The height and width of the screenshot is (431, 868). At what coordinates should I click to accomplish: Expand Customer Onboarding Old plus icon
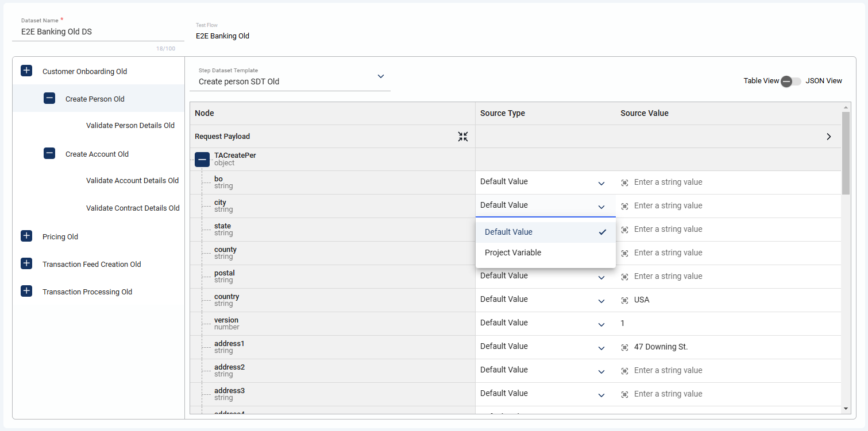coord(26,71)
